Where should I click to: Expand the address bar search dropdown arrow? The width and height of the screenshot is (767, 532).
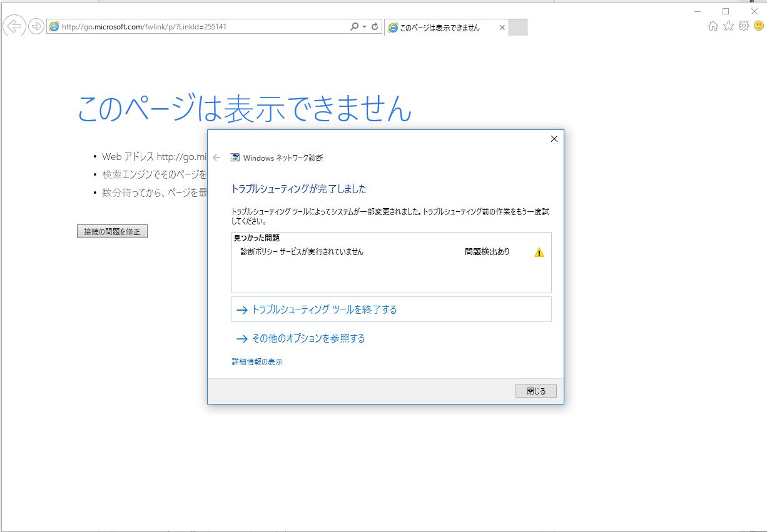364,27
